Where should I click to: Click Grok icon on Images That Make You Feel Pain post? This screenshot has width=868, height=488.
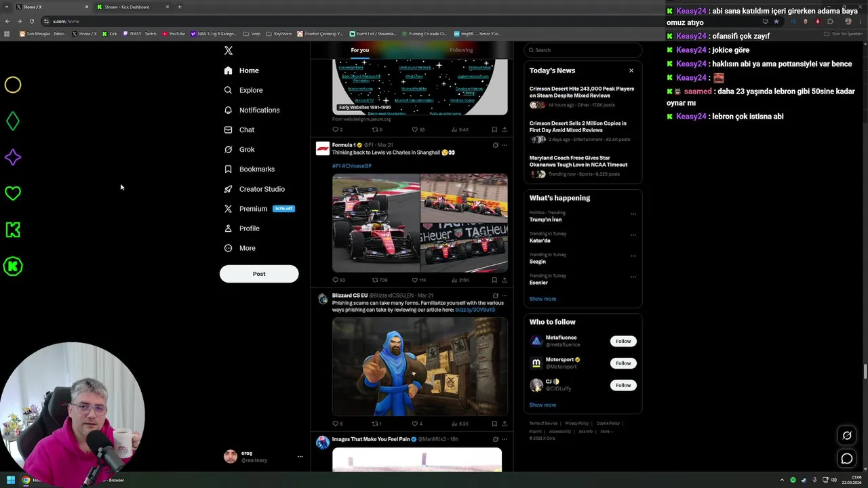click(495, 439)
